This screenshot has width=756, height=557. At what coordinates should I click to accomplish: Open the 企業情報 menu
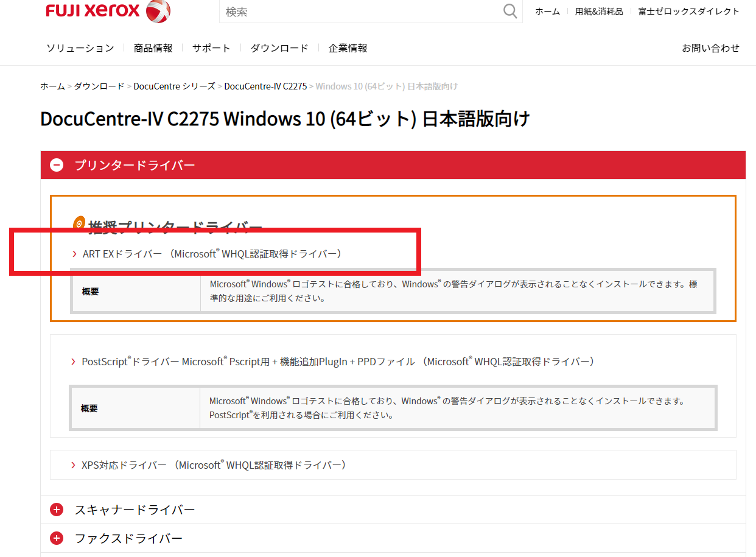[x=348, y=48]
